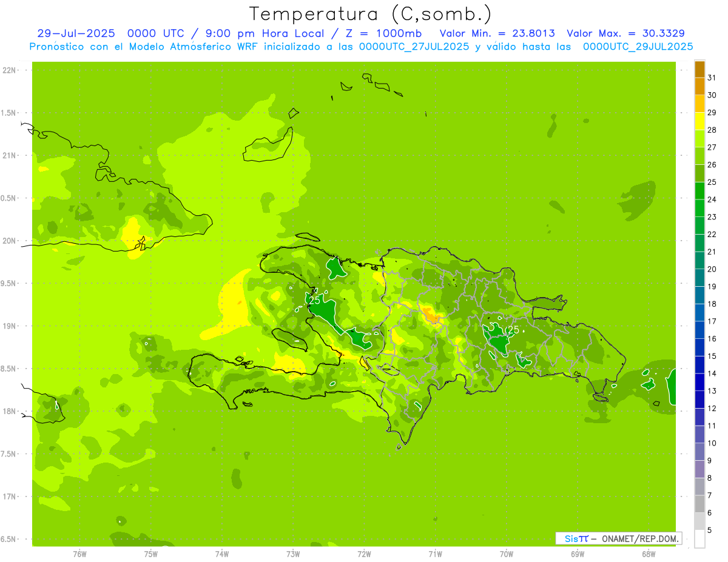728x562 pixels.
Task: Click the colorbar value "24"
Action: coord(712,199)
